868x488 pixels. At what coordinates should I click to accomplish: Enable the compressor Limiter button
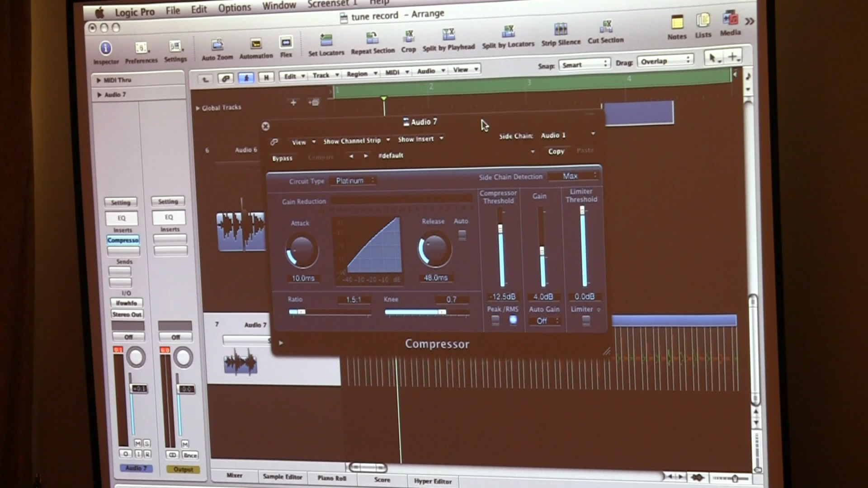click(x=586, y=320)
